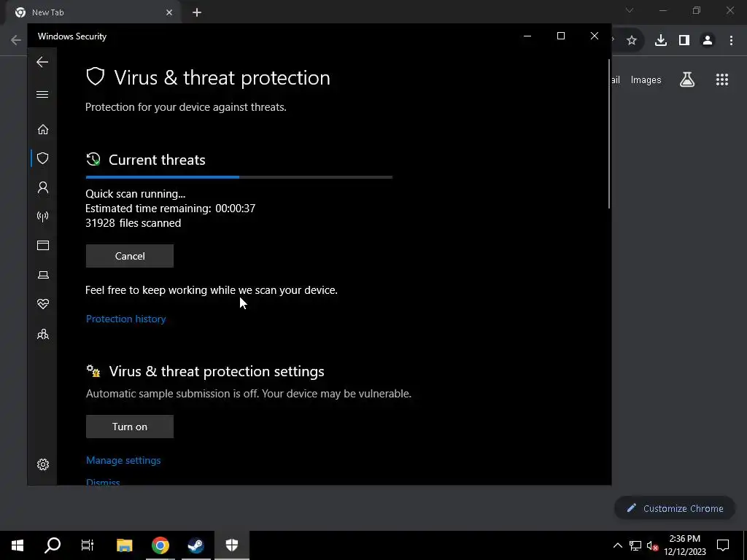Click the Windows Security vertical scrollbar
This screenshot has height=560, width=747.
pos(609,134)
